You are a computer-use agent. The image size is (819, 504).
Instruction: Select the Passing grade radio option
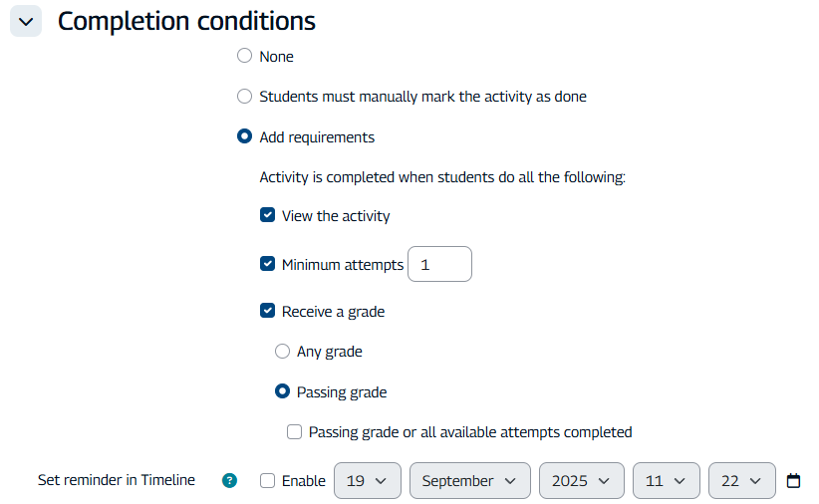[282, 391]
